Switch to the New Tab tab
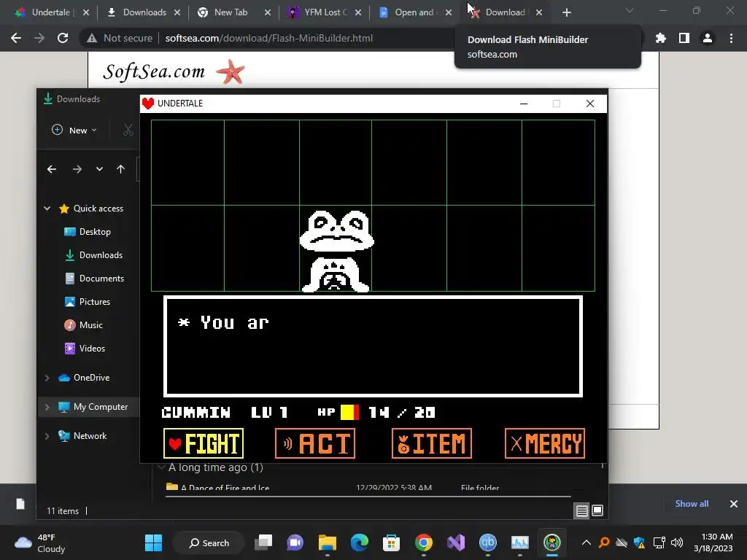This screenshot has width=747, height=560. [231, 12]
